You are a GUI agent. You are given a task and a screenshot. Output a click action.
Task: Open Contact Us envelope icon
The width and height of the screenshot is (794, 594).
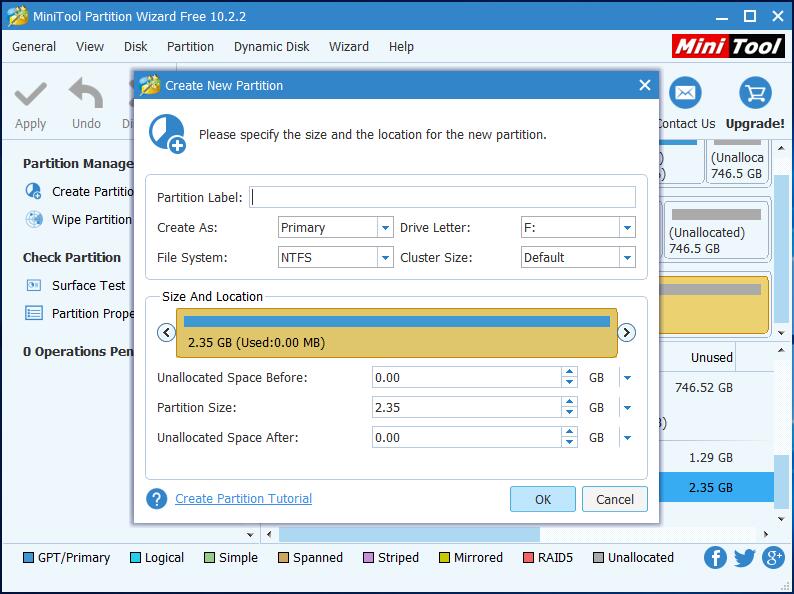[685, 93]
